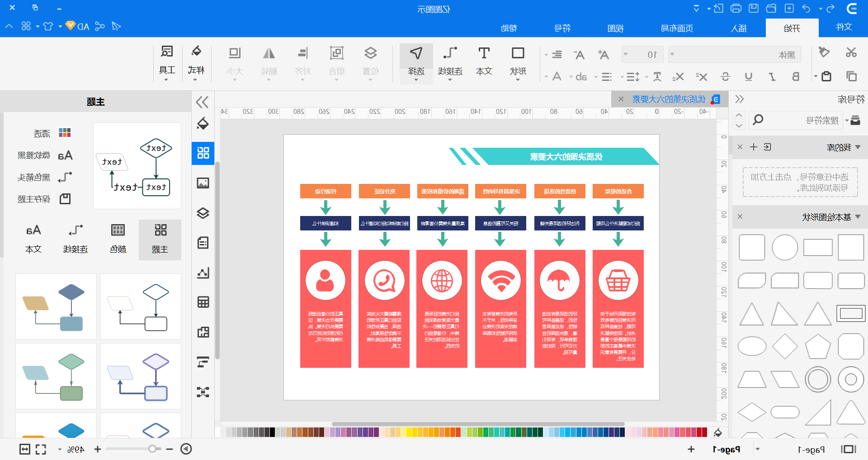Open the table grid panel in side strip
Screen dimensions: 868x460
(x=203, y=302)
